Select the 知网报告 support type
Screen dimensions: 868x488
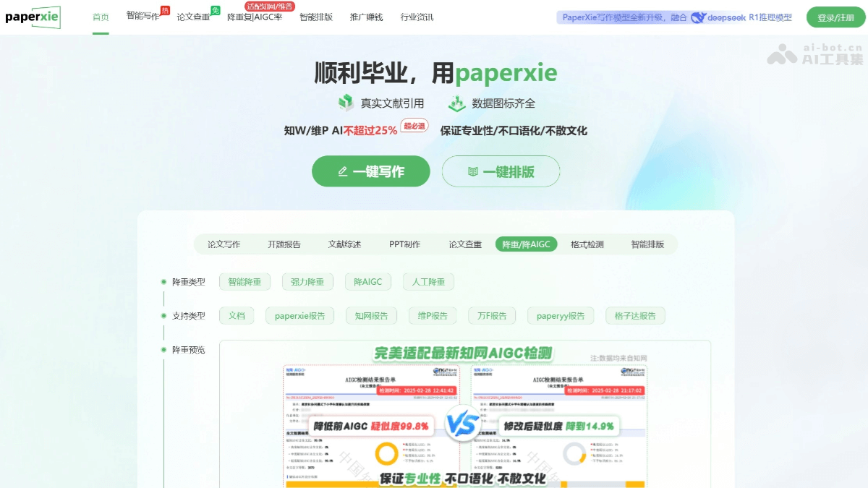click(370, 315)
